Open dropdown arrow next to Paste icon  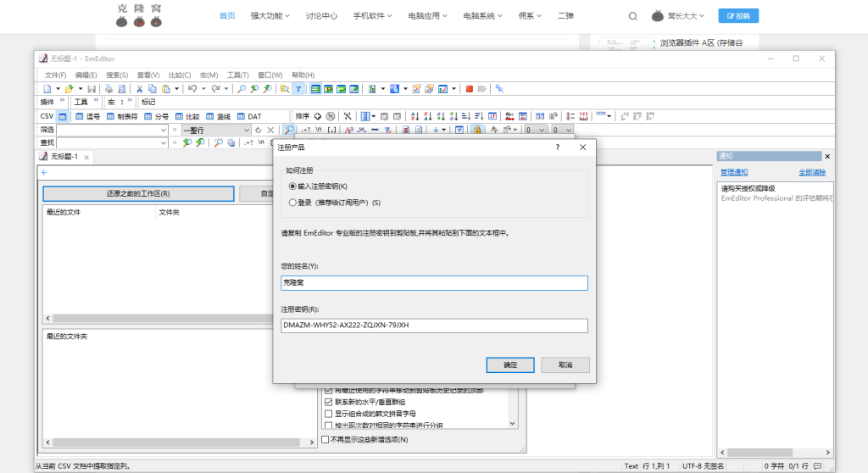point(176,89)
